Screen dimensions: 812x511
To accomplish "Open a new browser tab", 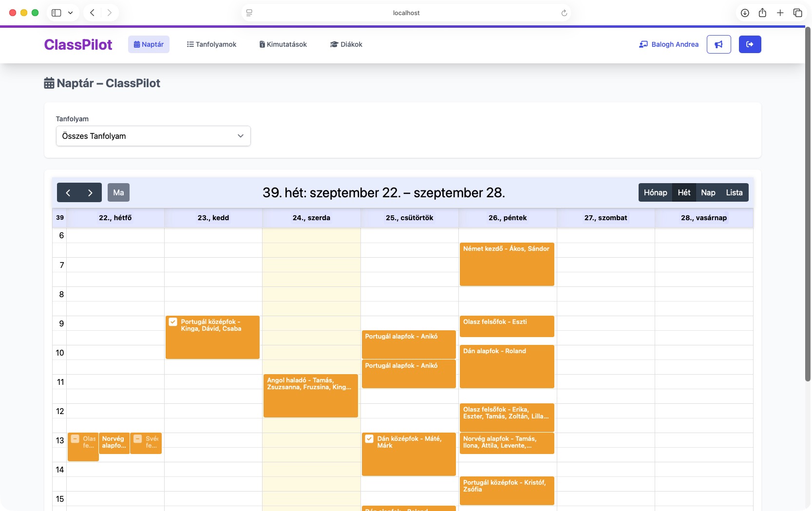I will (780, 13).
